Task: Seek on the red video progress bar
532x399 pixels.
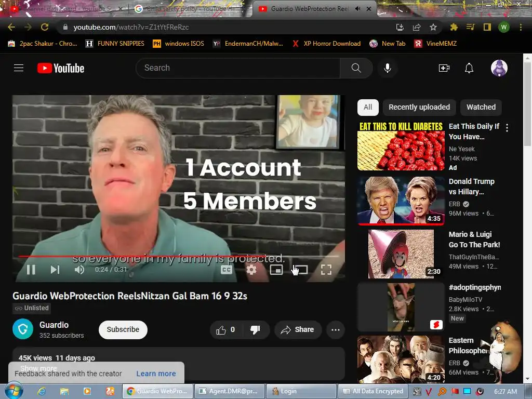Action: [x=179, y=256]
